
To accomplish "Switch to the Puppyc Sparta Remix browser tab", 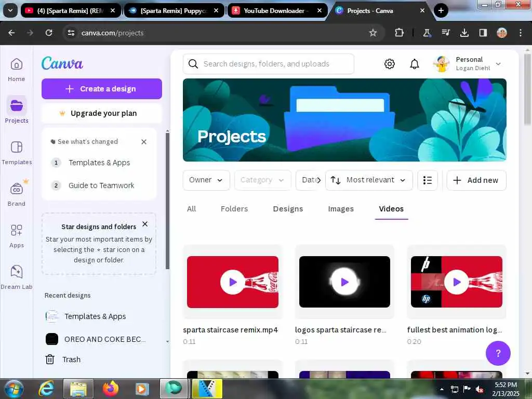I will [173, 11].
